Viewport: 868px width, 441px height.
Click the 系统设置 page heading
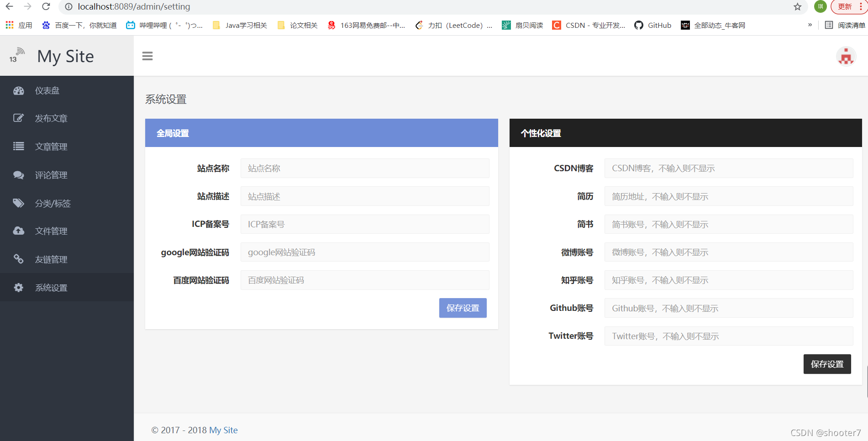pyautogui.click(x=166, y=99)
